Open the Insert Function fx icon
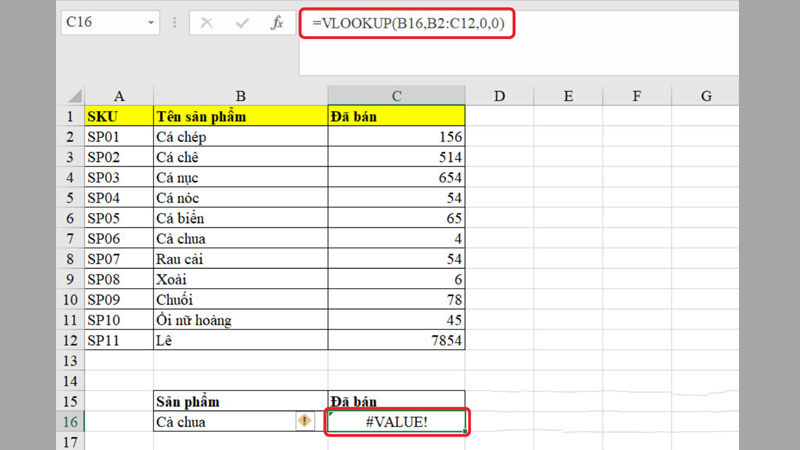 [277, 23]
